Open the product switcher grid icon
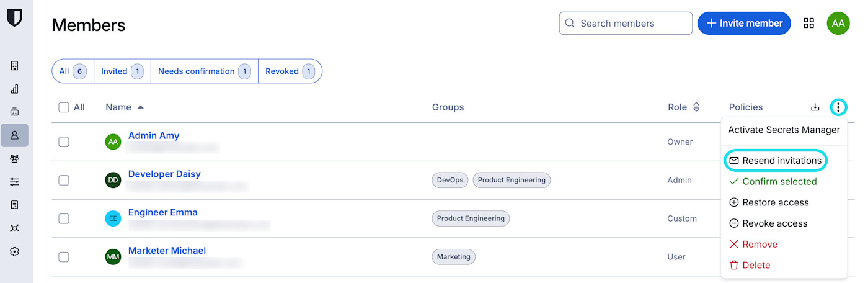868x283 pixels. coord(808,24)
